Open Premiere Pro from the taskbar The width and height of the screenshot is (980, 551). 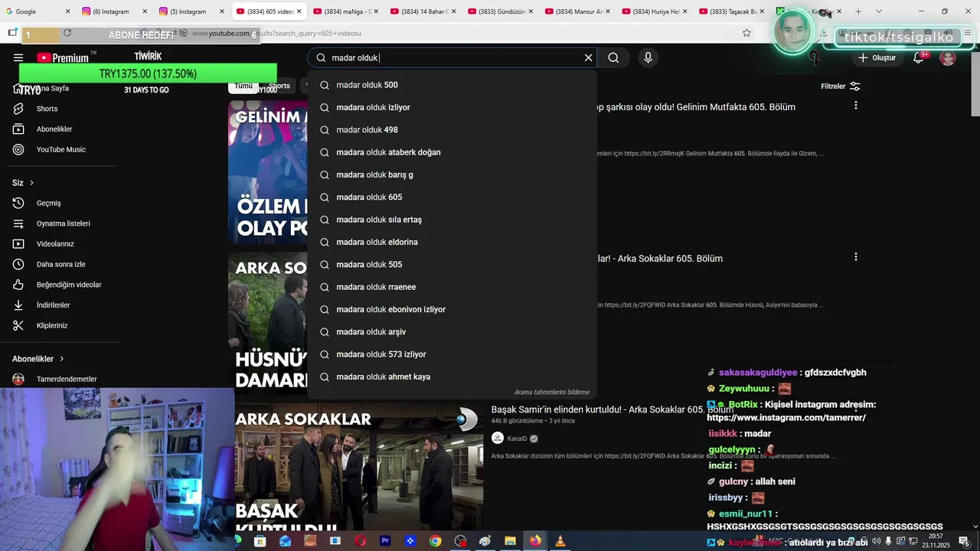click(385, 541)
